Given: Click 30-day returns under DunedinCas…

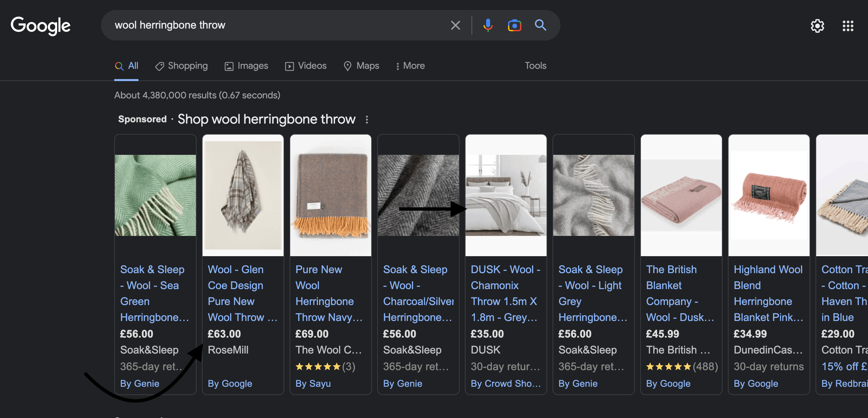Looking at the screenshot, I should [x=769, y=366].
